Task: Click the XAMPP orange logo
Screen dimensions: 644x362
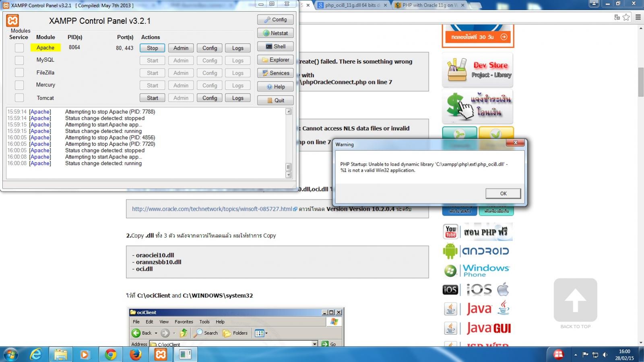Action: pos(13,21)
